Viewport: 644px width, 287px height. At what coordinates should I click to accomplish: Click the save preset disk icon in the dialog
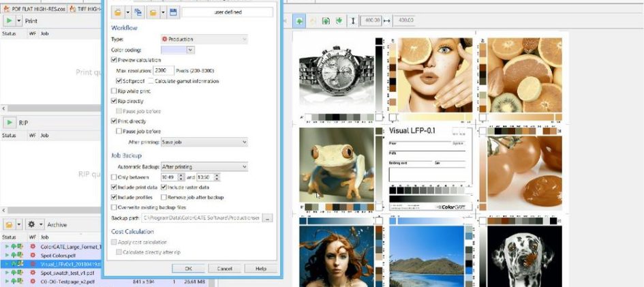click(173, 12)
